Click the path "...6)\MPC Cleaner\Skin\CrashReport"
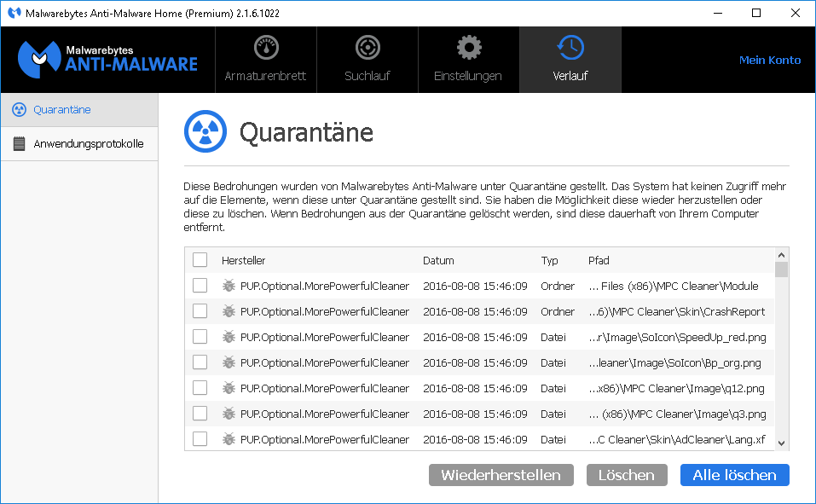The image size is (816, 504). [676, 311]
